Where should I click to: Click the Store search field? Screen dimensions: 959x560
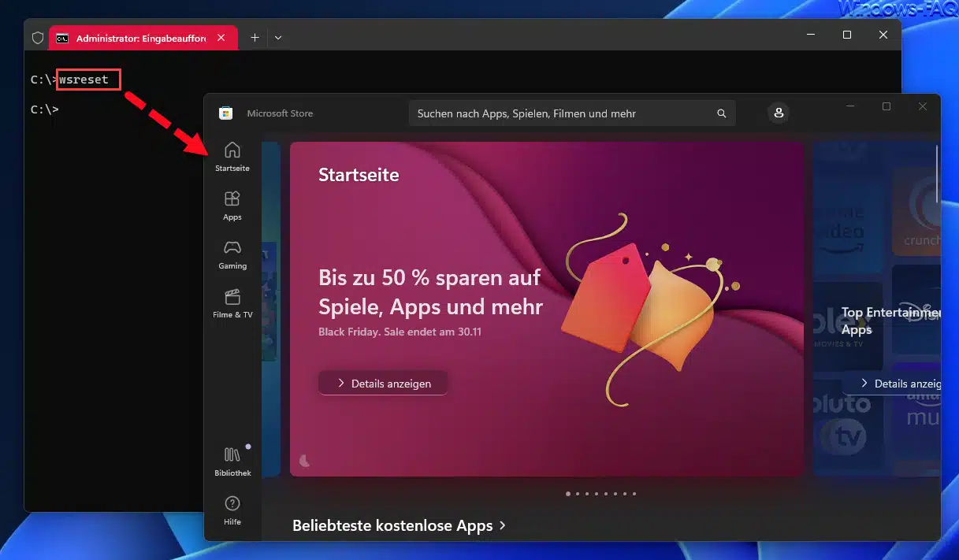tap(571, 113)
